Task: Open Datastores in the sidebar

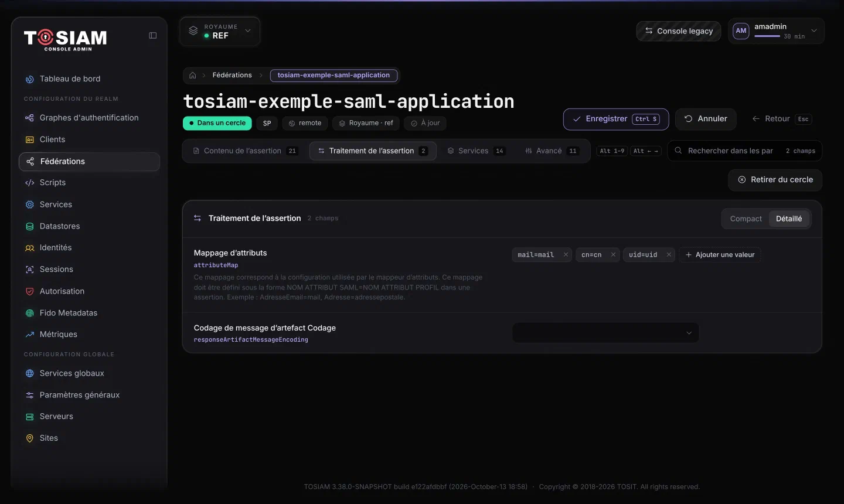Action: click(89, 226)
